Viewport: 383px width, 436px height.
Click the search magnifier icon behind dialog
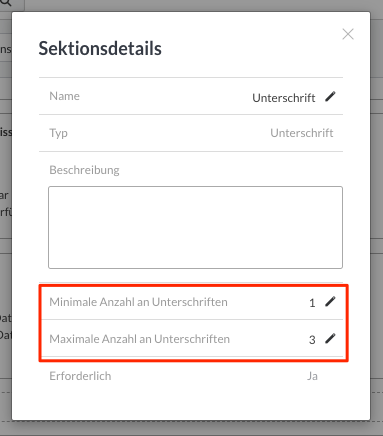point(6,3)
